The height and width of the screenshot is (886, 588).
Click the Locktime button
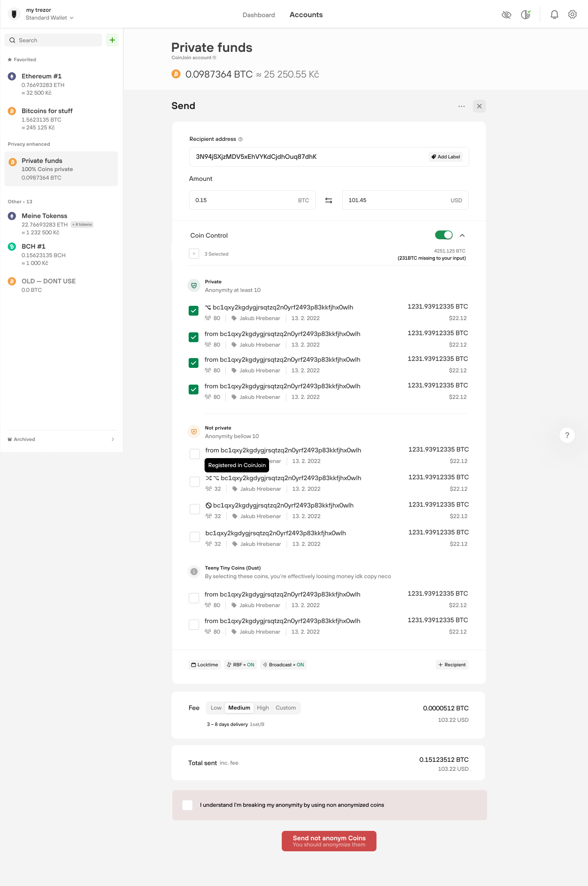click(205, 665)
